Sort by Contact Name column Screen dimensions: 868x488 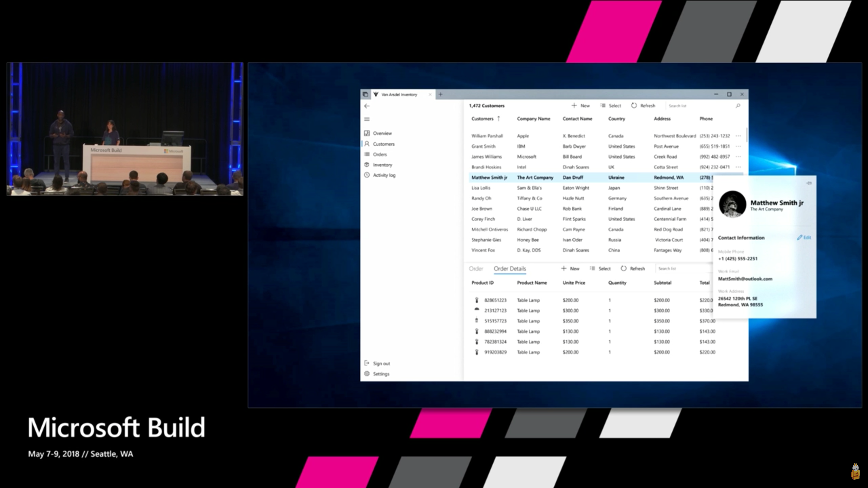pos(577,119)
